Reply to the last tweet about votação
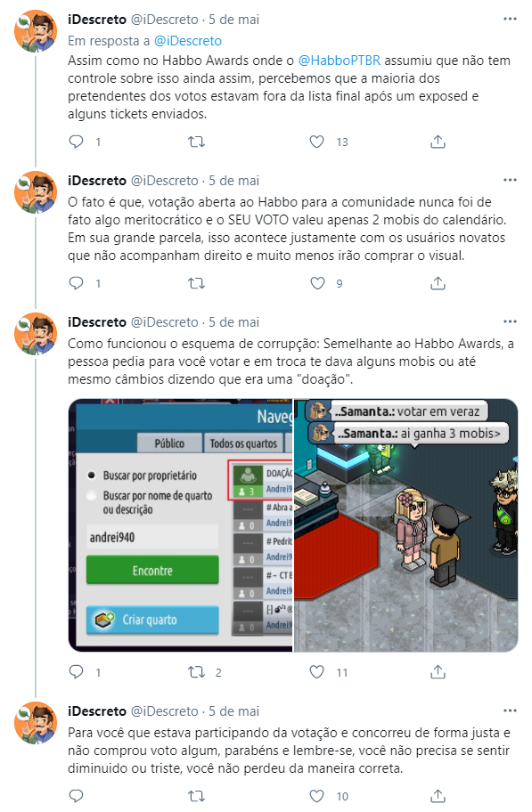The width and height of the screenshot is (532, 812). click(x=77, y=795)
